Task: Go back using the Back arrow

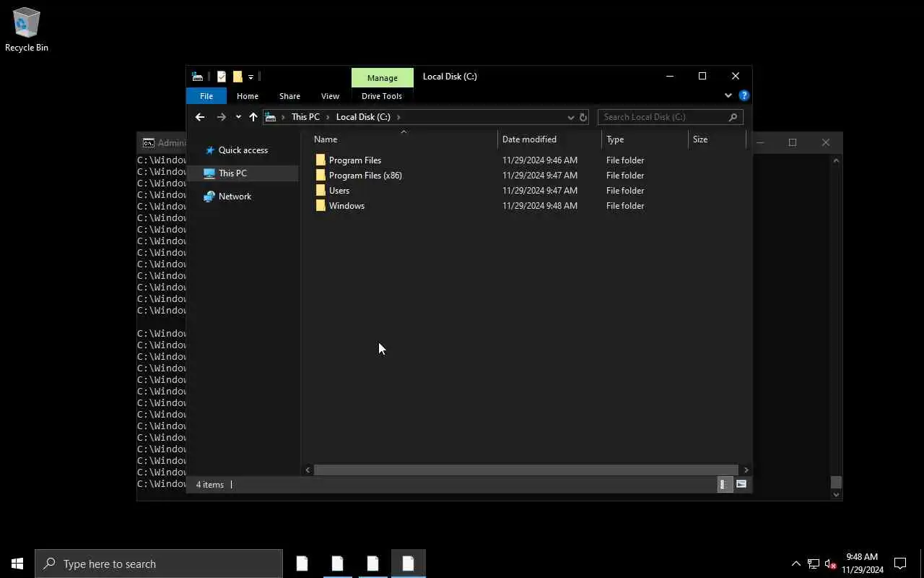Action: pyautogui.click(x=200, y=117)
